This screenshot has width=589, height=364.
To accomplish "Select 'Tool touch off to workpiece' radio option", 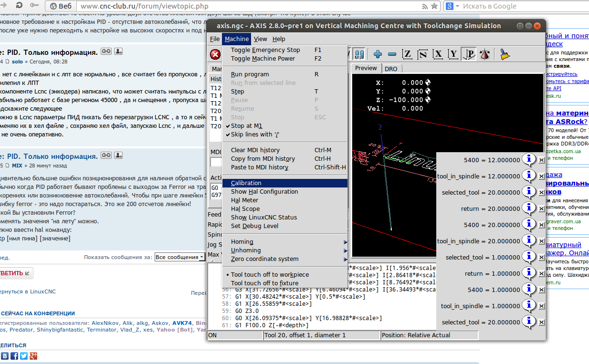I will (269, 274).
